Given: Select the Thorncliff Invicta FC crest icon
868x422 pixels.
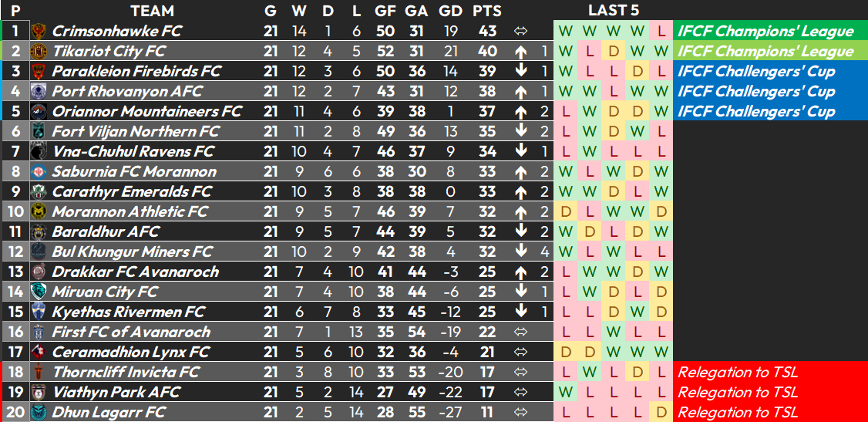Looking at the screenshot, I should point(39,372).
